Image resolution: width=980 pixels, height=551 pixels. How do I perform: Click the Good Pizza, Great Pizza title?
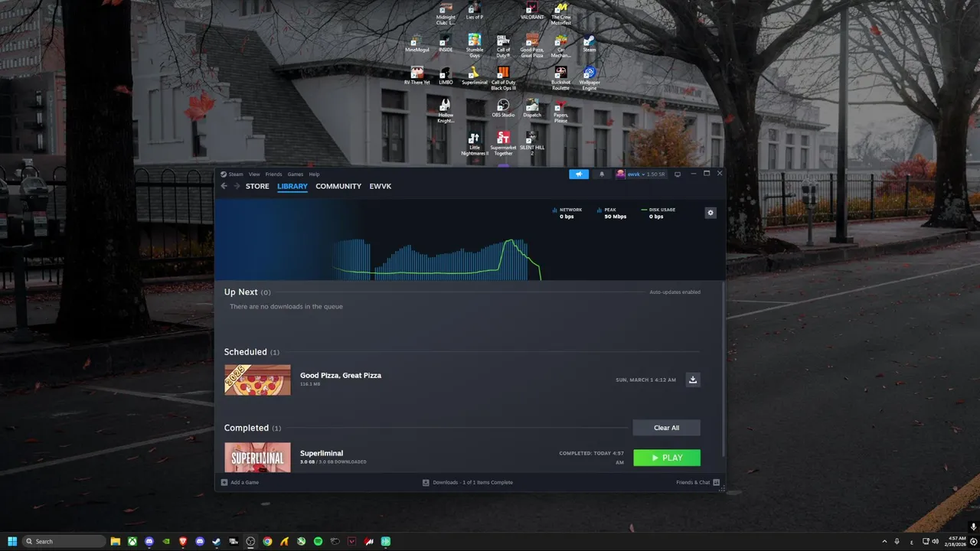(x=341, y=375)
